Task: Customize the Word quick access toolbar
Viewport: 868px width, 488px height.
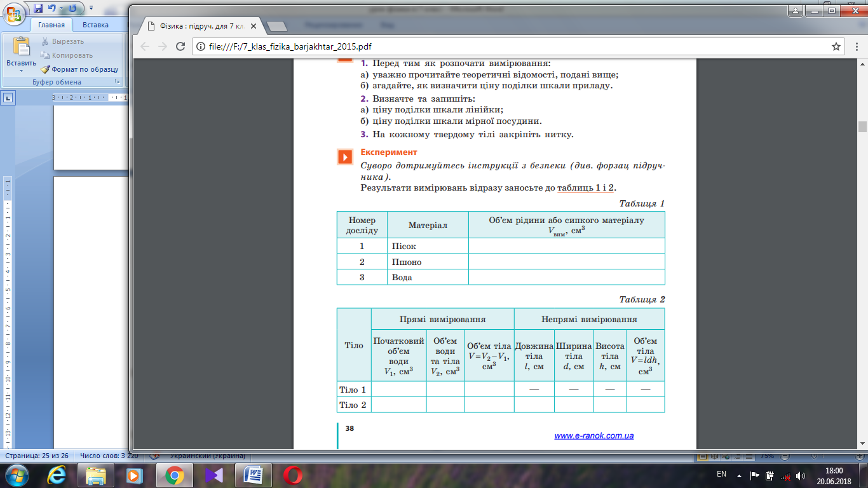Action: click(x=91, y=9)
